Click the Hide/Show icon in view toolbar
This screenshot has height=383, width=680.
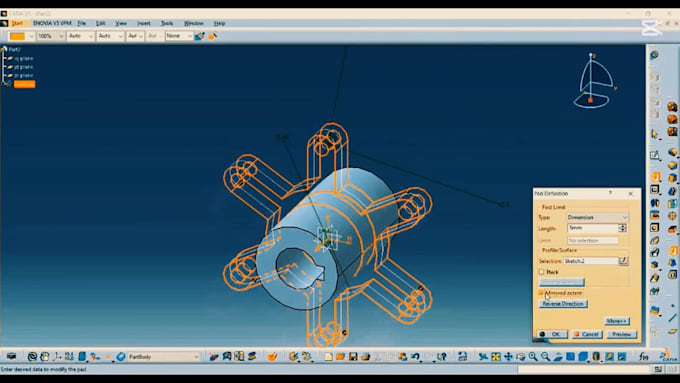pos(609,357)
